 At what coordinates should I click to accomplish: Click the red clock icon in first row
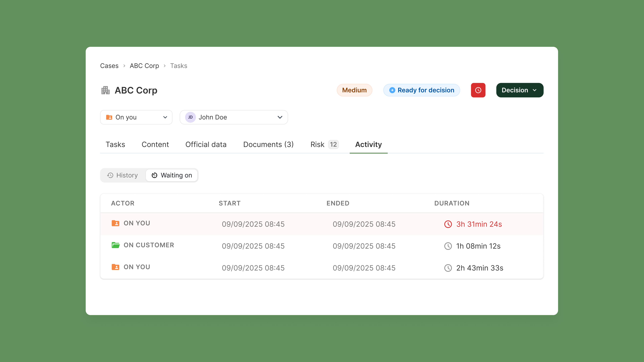(448, 224)
